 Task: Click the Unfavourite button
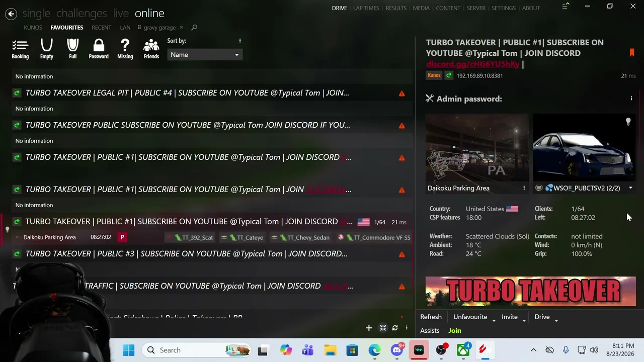click(x=470, y=317)
